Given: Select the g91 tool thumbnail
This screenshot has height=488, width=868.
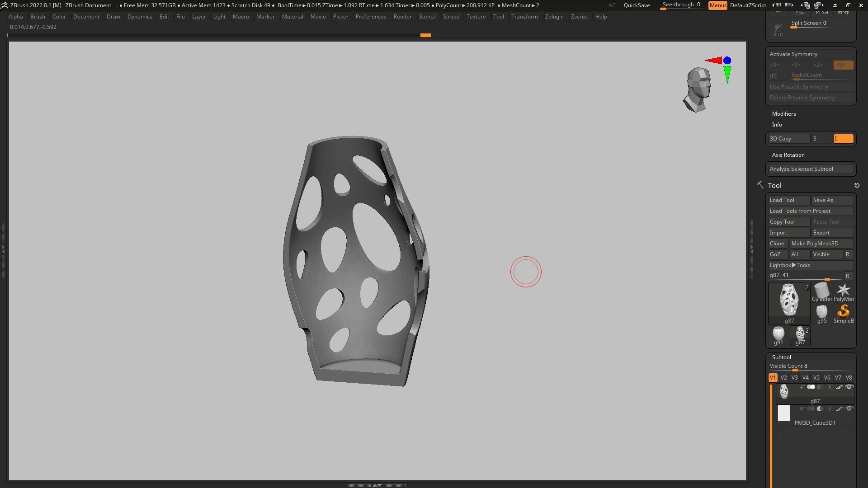Looking at the screenshot, I should tap(778, 336).
